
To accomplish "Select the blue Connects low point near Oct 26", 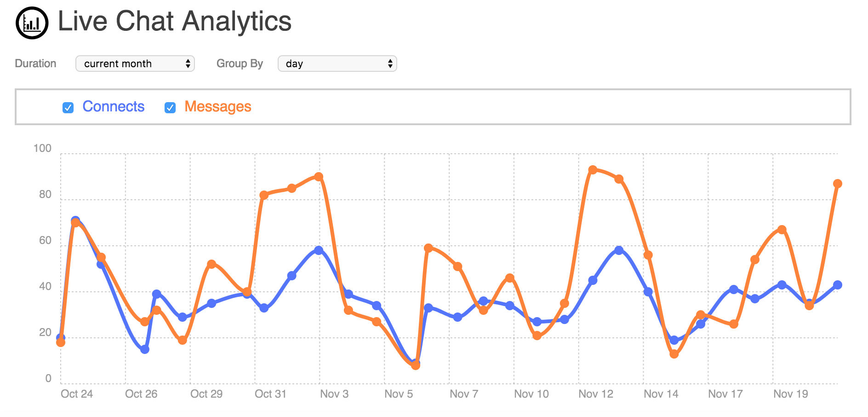I will (145, 349).
